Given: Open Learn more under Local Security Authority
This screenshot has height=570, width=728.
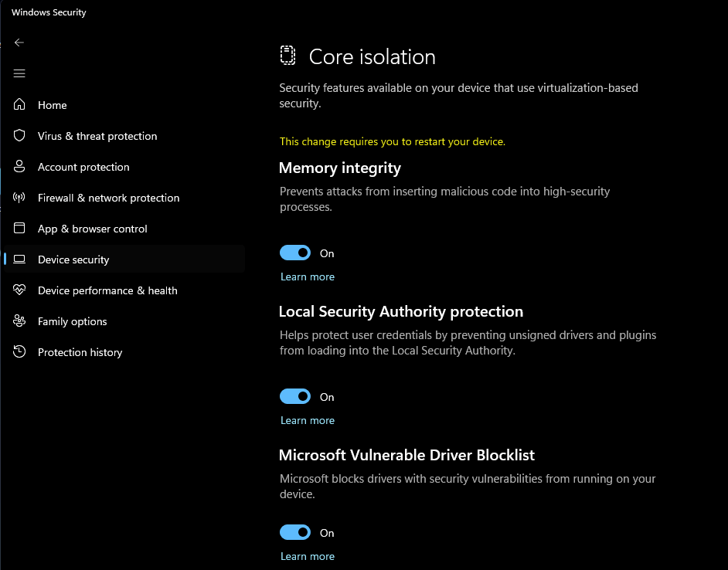Looking at the screenshot, I should (x=308, y=420).
